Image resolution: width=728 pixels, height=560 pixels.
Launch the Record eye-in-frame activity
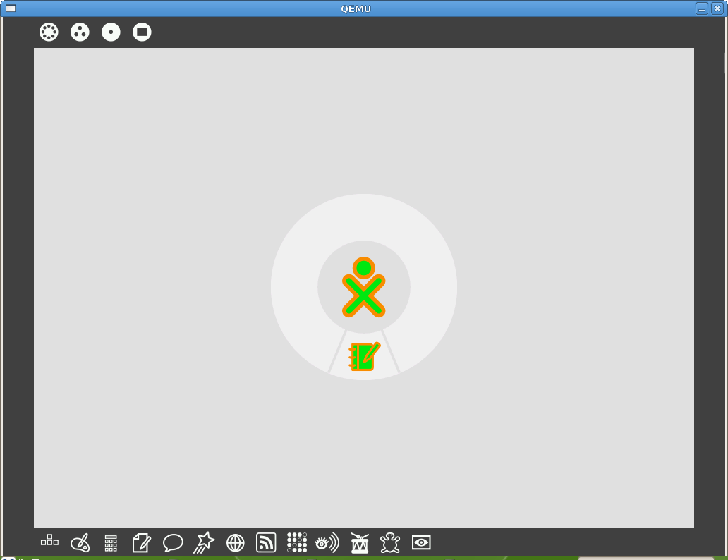point(421,542)
